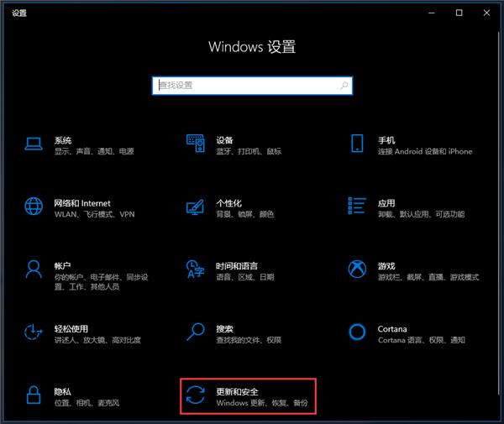The width and height of the screenshot is (504, 424).
Task: Focus the 查找设置 search field
Action: click(x=252, y=86)
